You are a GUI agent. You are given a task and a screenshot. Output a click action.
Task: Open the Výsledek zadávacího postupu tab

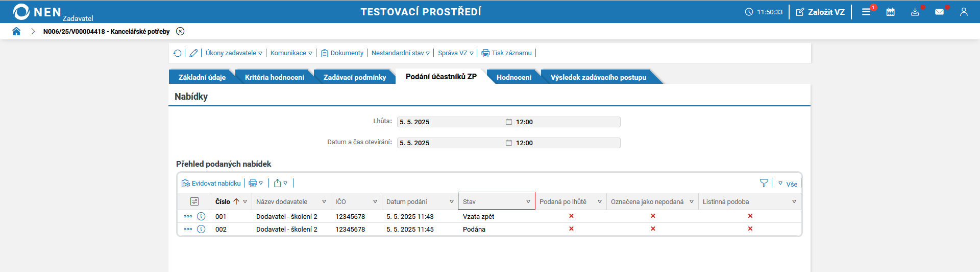pyautogui.click(x=598, y=77)
